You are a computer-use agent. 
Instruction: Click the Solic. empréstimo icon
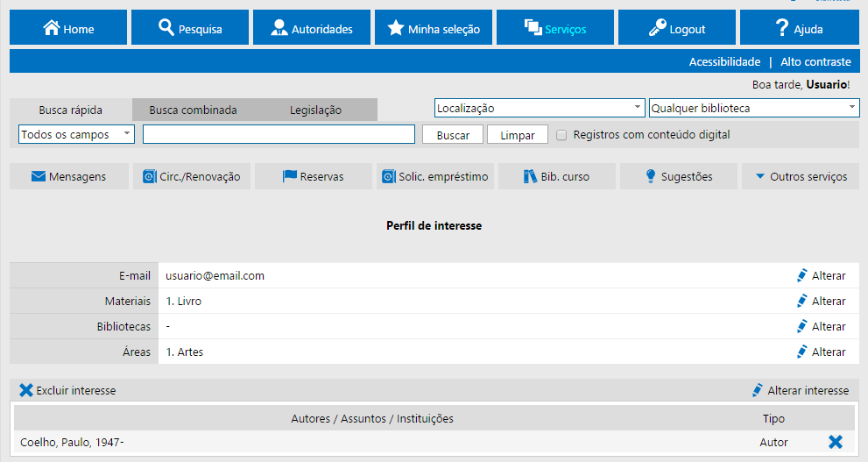(x=389, y=177)
